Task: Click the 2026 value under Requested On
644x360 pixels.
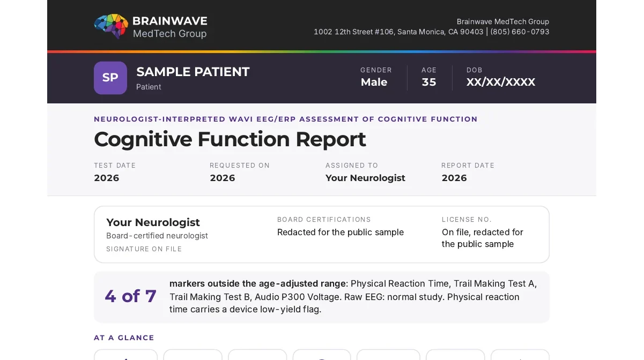Action: click(x=223, y=178)
